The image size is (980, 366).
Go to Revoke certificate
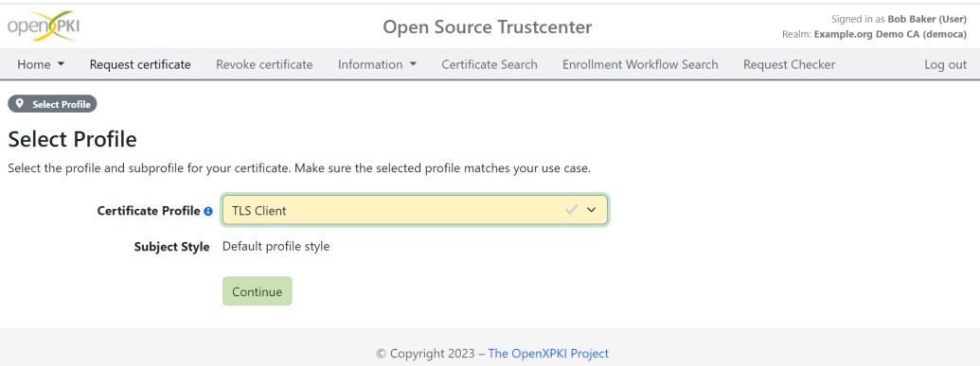[x=264, y=64]
